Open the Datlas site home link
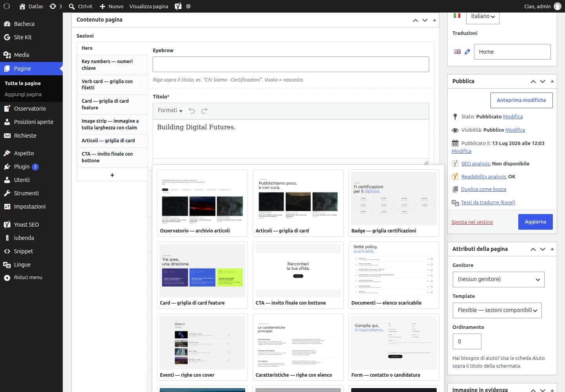Screen dimensions: 565x392 pyautogui.click(x=31, y=6)
